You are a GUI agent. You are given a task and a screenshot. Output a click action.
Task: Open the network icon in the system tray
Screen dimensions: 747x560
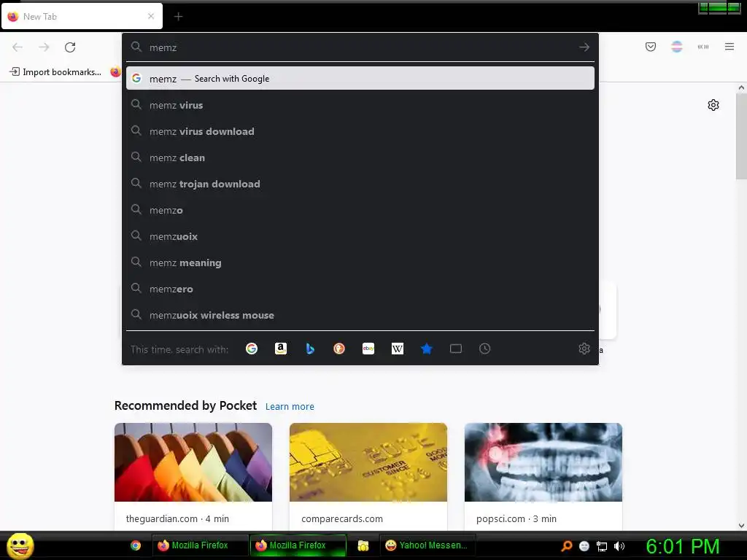602,546
